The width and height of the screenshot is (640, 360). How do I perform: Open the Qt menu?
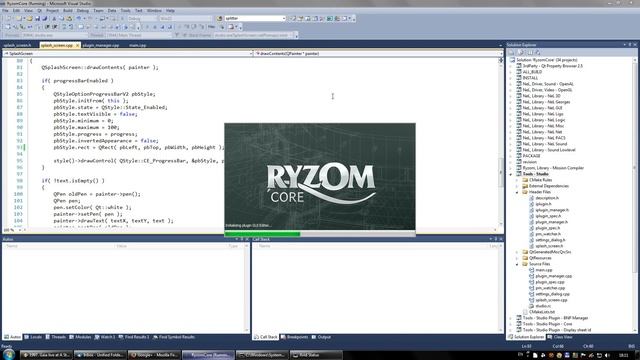point(40,11)
